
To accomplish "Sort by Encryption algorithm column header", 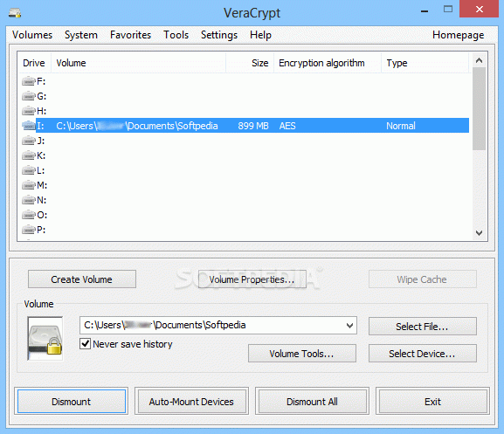I will click(x=328, y=63).
